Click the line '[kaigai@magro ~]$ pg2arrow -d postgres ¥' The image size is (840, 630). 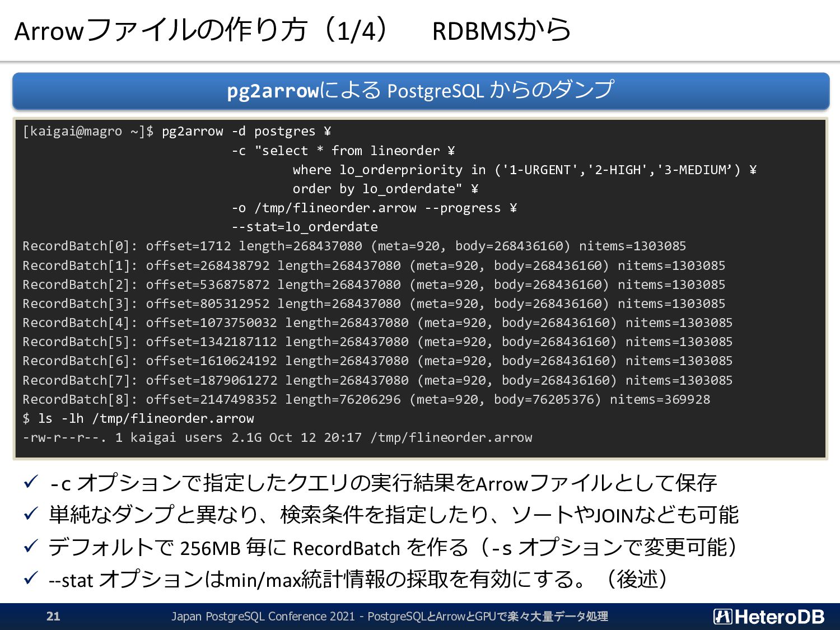coord(177,132)
